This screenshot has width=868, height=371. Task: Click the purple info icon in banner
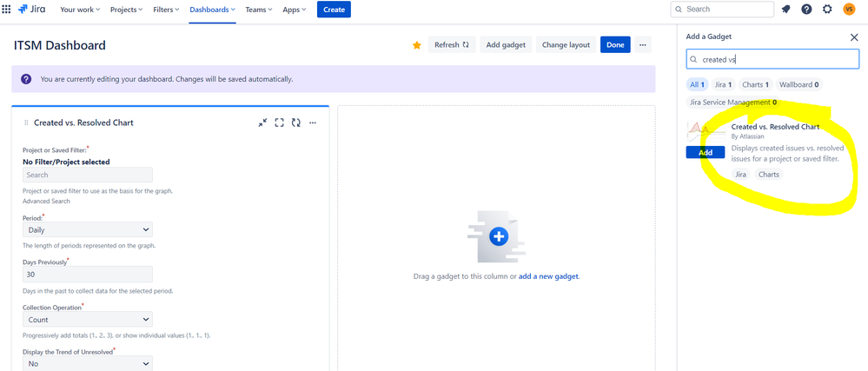(x=26, y=79)
